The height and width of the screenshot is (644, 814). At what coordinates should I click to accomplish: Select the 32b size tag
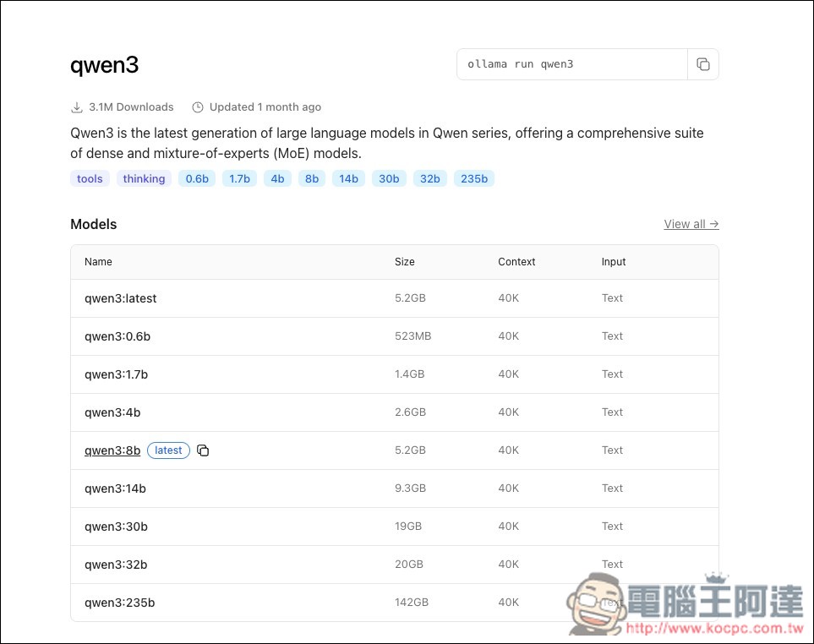430,178
